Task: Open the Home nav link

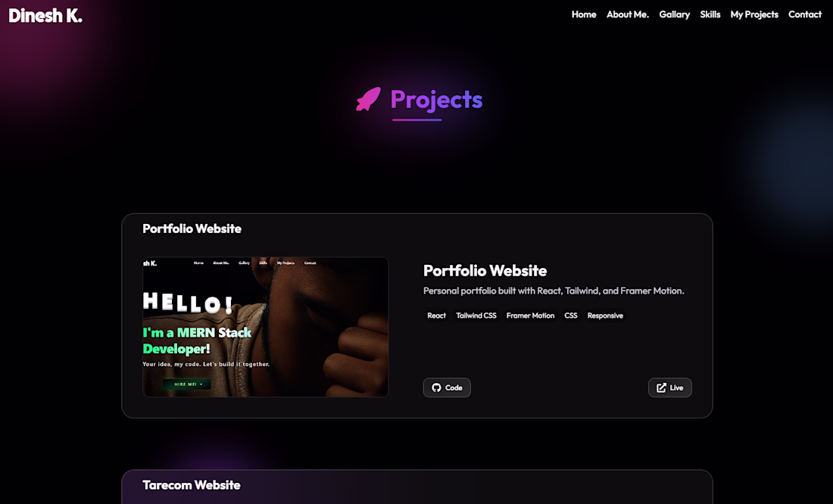Action: coord(584,14)
